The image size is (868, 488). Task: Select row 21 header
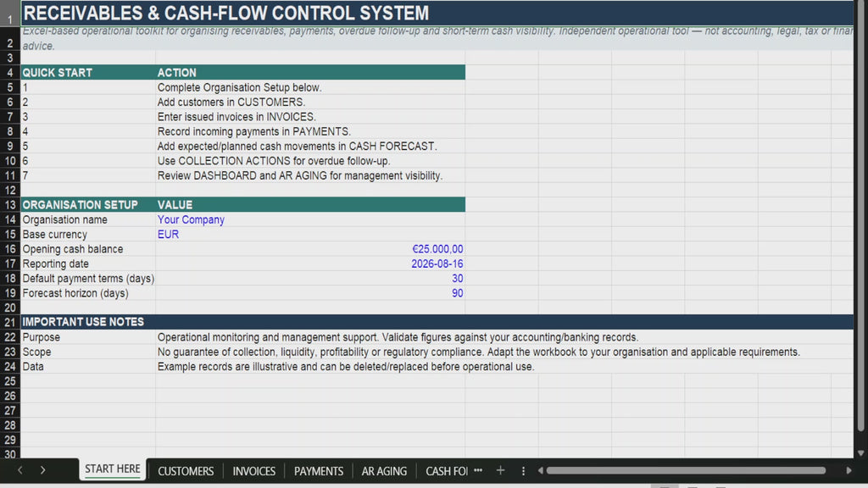click(x=10, y=322)
